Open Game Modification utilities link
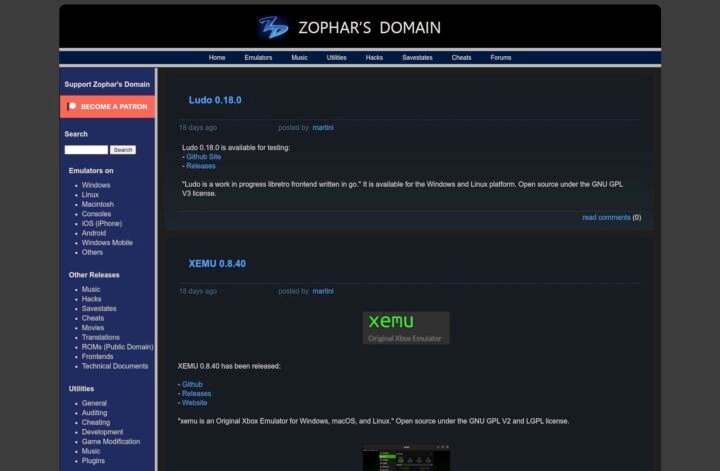 [111, 442]
